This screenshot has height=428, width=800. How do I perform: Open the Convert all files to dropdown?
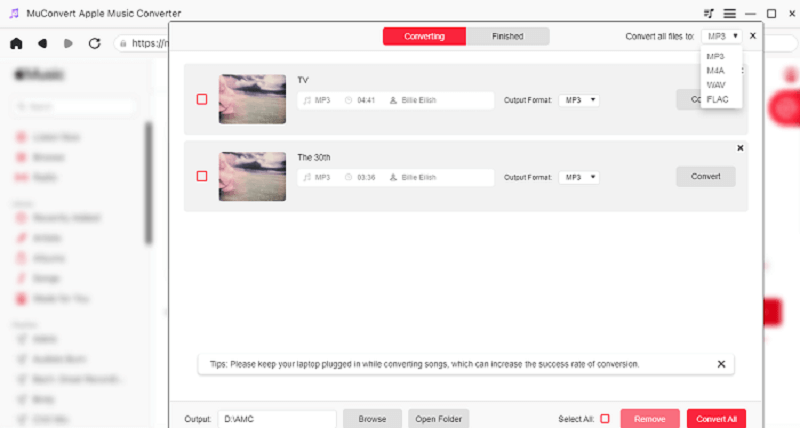pos(721,36)
